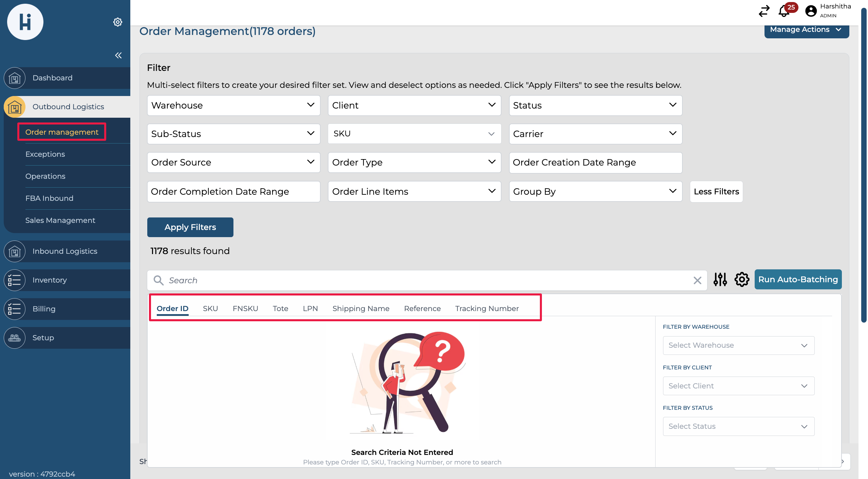Click the Inventory sidebar icon

(x=15, y=280)
